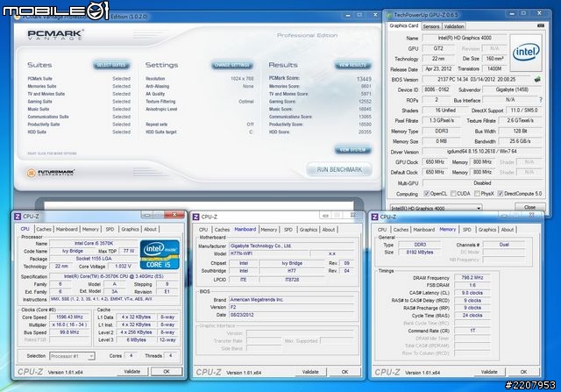Open Graphics tab in left CPU-Z window
Image resolution: width=561 pixels, height=392 pixels.
coord(130,229)
